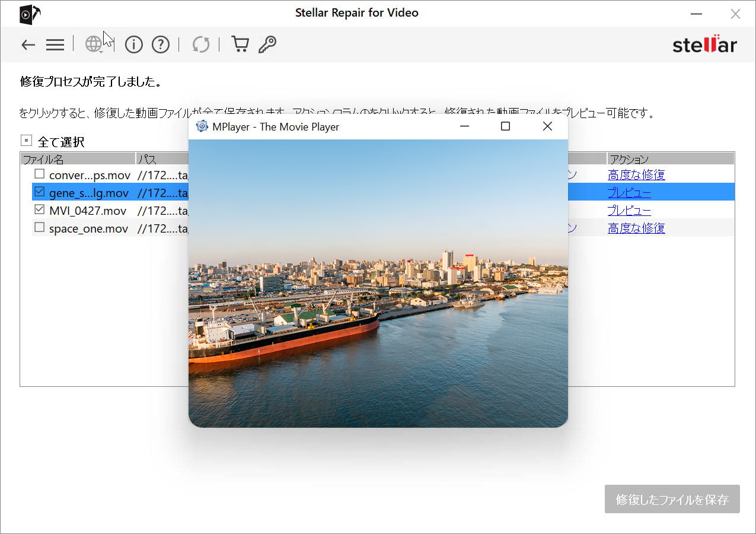Image resolution: width=756 pixels, height=534 pixels.
Task: Toggle the 全て選択 checkbox
Action: click(26, 141)
